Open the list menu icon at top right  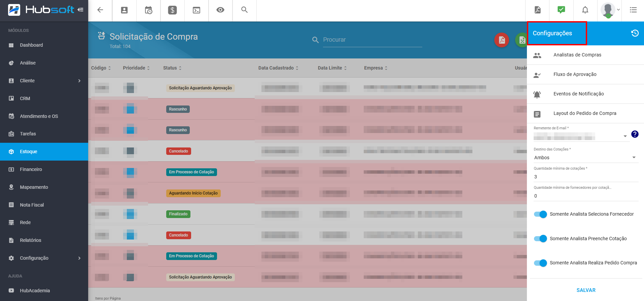point(633,10)
